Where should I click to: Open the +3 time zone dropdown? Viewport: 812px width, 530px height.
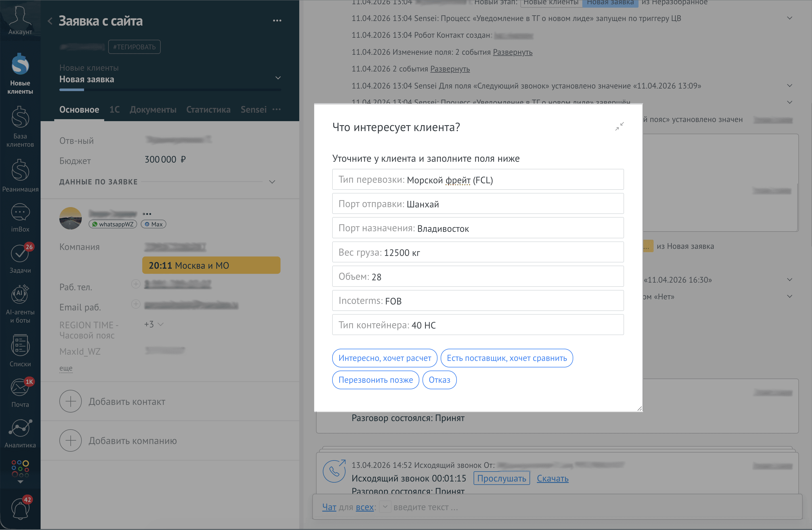click(x=154, y=324)
